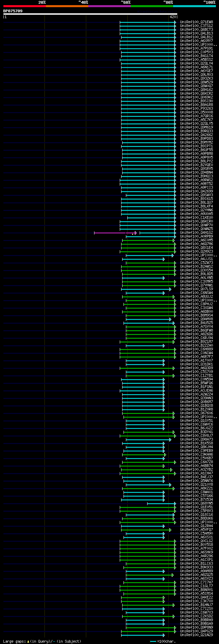Click the red 20% identity color segment
The width and height of the screenshot is (219, 644).
coord(25,6)
